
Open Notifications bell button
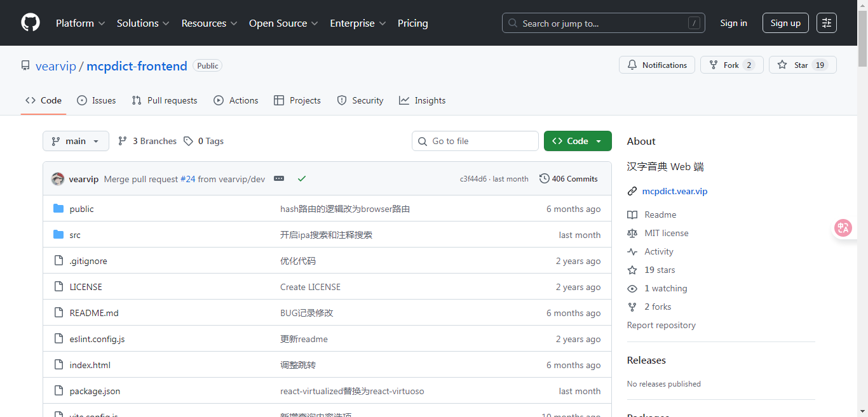point(656,65)
